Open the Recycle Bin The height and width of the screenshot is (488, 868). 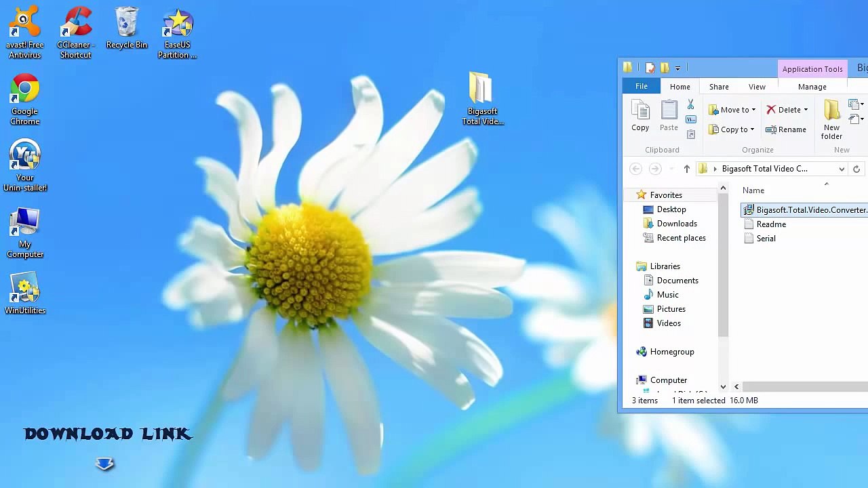[x=127, y=28]
